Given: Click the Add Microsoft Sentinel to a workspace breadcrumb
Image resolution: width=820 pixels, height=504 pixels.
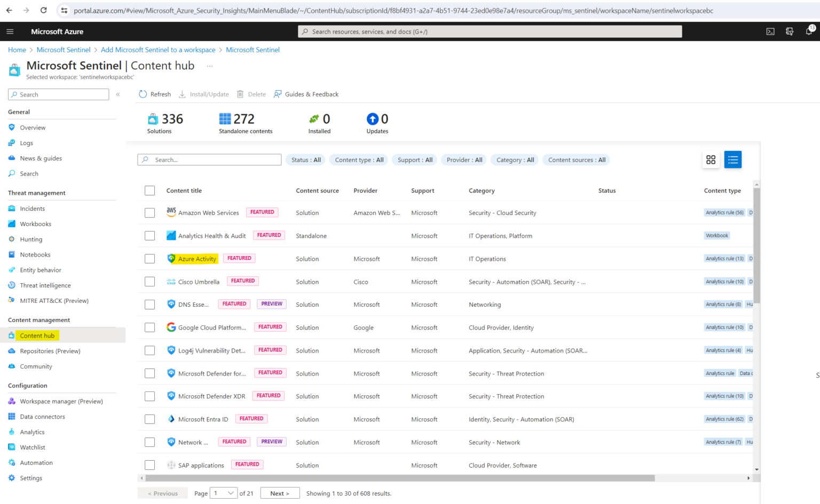Looking at the screenshot, I should [x=158, y=50].
